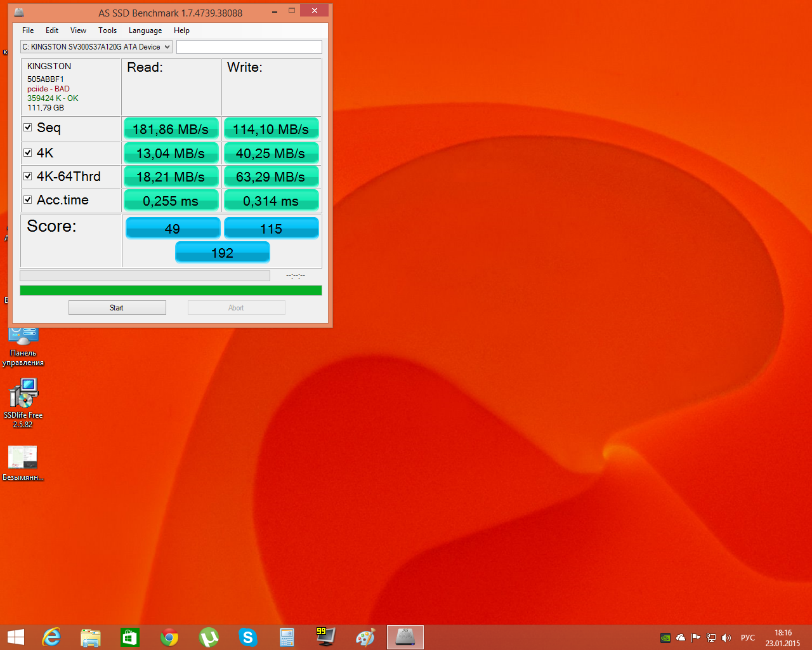
Task: Open the Tools menu
Action: click(x=108, y=30)
